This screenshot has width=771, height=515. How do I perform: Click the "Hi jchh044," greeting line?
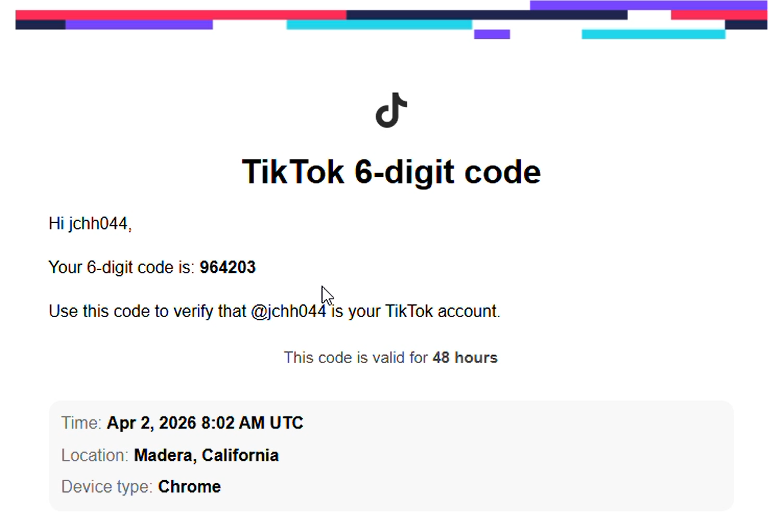tap(90, 224)
